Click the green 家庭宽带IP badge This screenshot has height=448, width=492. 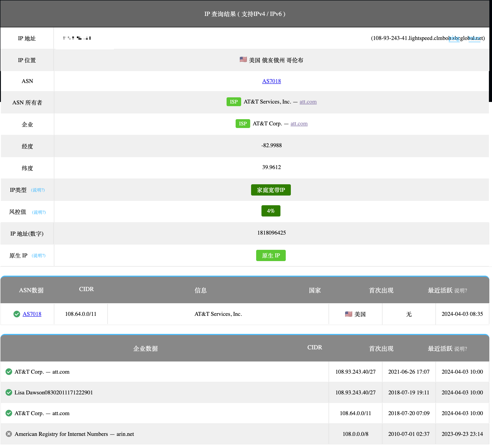pos(271,190)
